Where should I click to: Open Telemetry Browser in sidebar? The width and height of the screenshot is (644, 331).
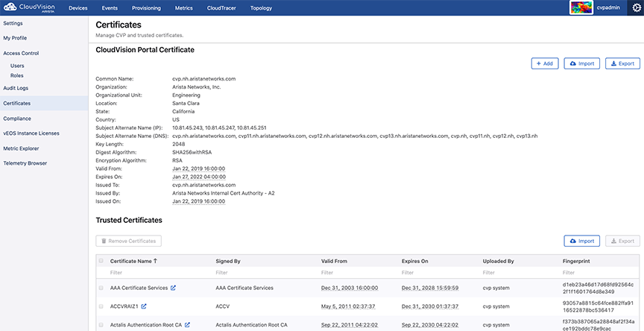[25, 163]
